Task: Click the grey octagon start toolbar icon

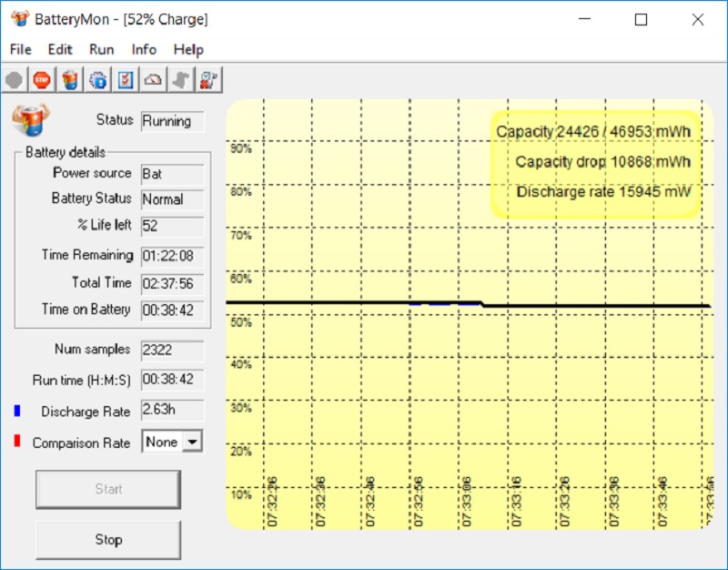Action: click(15, 80)
